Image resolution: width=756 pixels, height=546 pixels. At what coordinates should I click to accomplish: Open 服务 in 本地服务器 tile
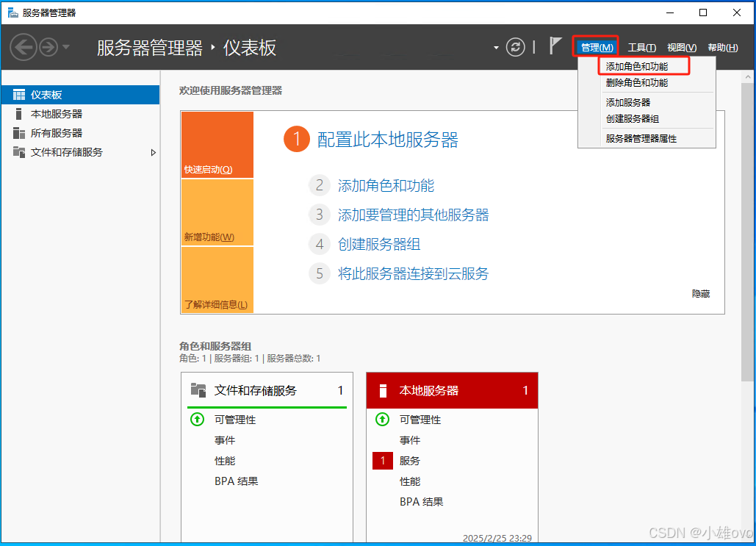(410, 461)
